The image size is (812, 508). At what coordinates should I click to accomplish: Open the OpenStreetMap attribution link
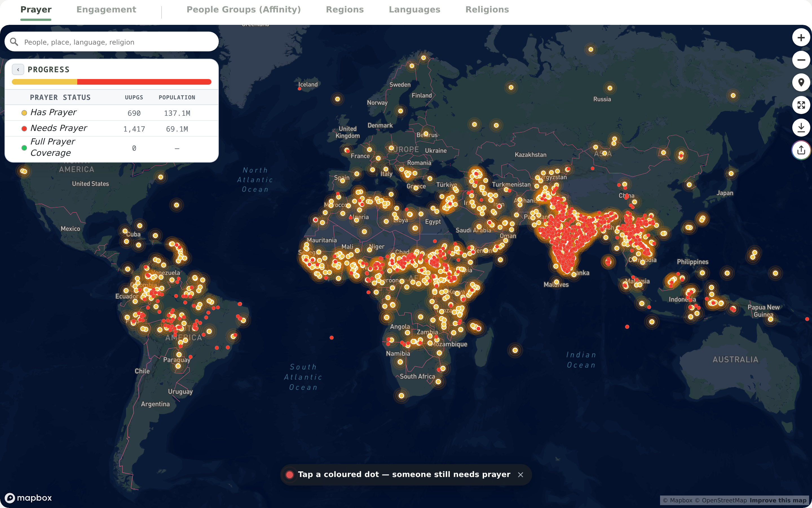(x=721, y=500)
